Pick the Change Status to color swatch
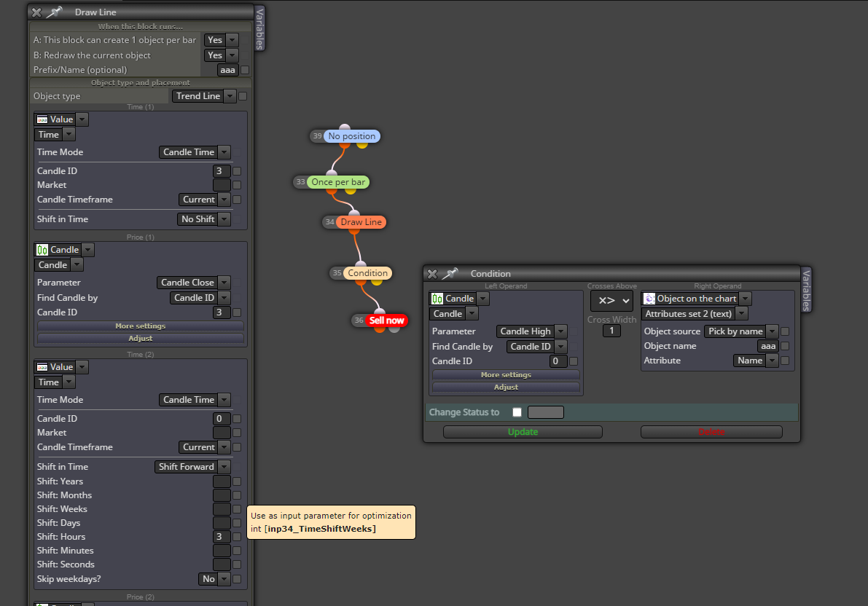 click(x=546, y=412)
